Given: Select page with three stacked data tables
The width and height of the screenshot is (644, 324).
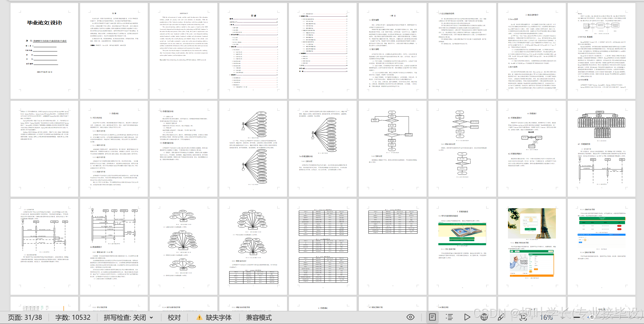Looking at the screenshot, I should tap(323, 247).
